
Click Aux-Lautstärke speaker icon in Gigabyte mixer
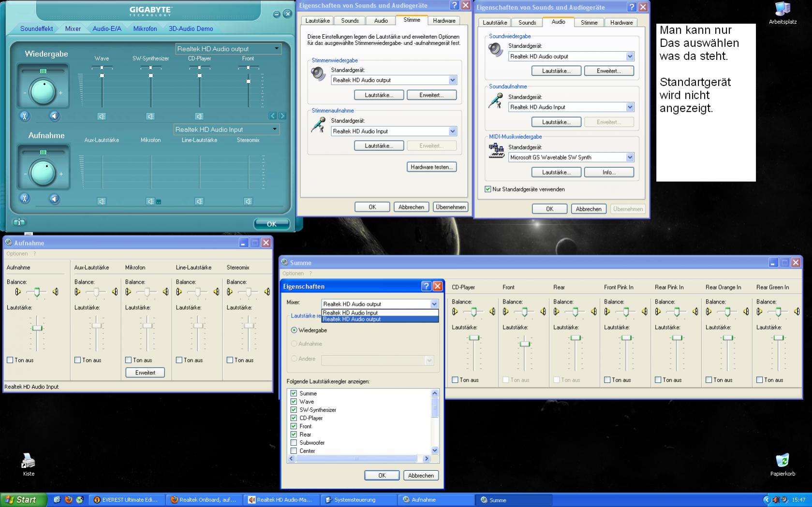click(102, 202)
